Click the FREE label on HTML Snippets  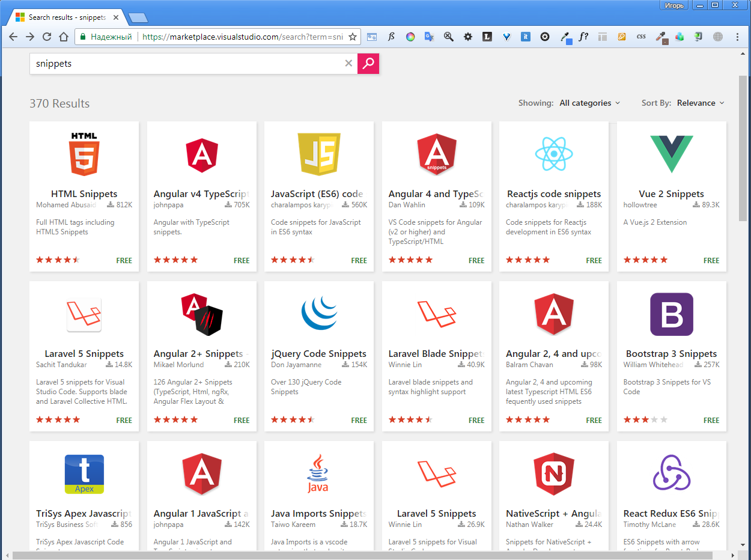pos(124,261)
